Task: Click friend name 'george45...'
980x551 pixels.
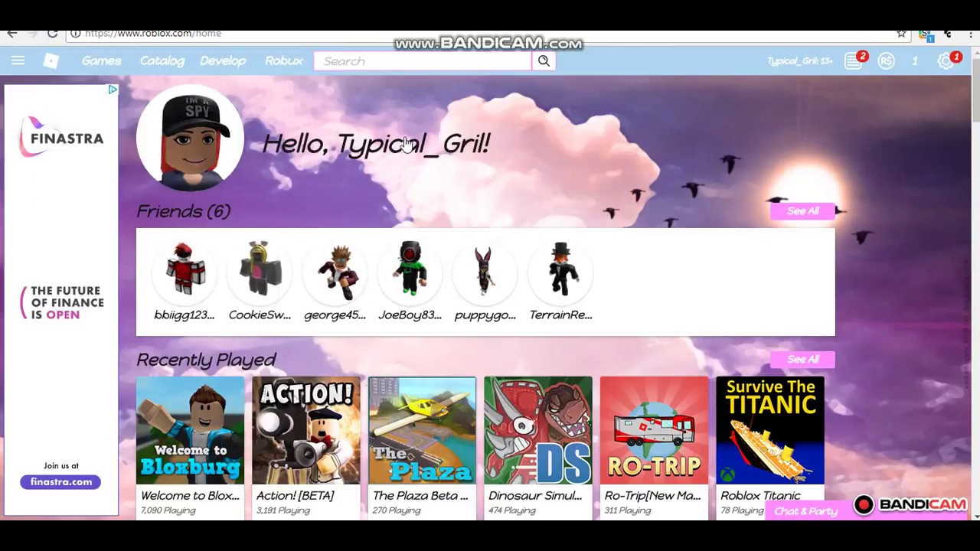Action: [335, 315]
